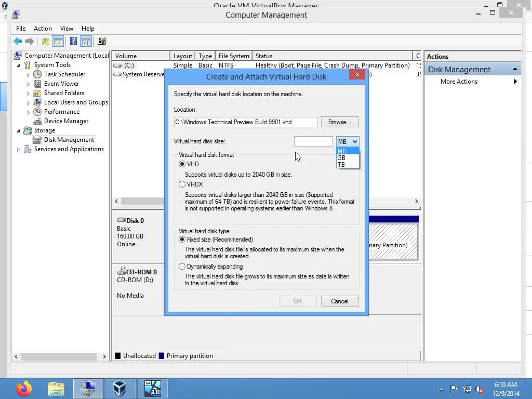532x399 pixels.
Task: Show hidden tray icons arrow
Action: click(442, 389)
